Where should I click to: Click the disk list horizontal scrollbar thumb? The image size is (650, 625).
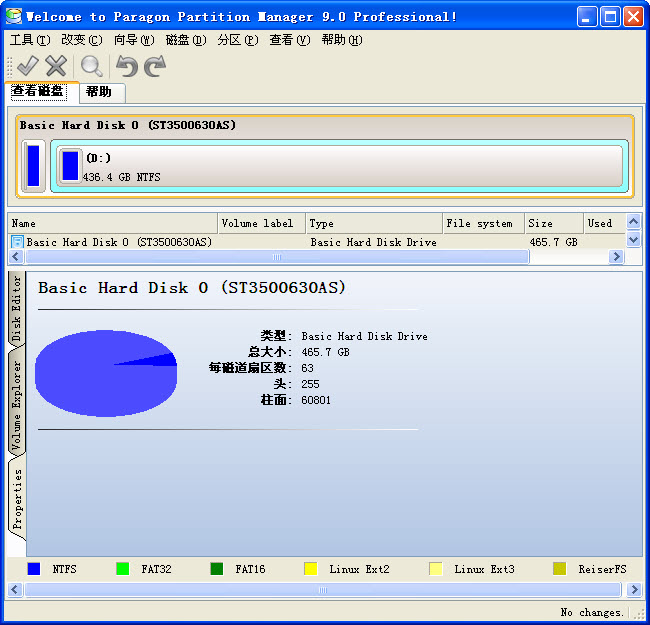(277, 257)
